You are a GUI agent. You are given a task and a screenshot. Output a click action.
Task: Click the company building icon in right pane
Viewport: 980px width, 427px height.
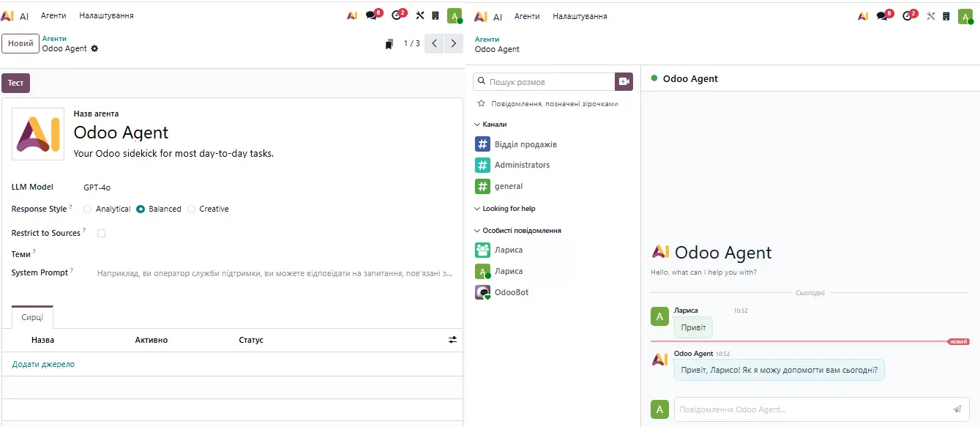946,15
